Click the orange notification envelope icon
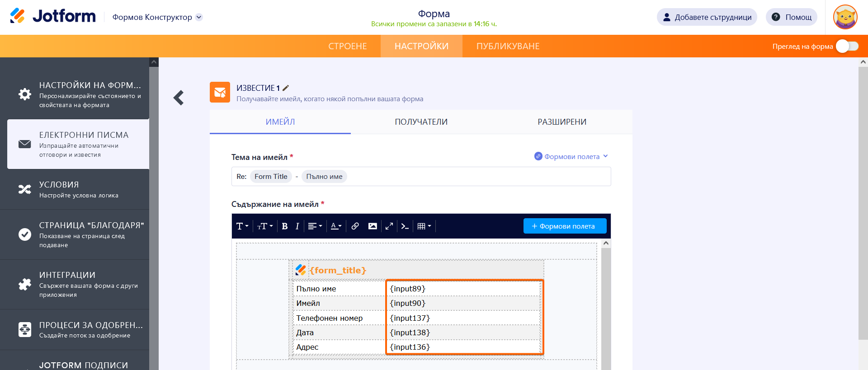 click(x=220, y=92)
